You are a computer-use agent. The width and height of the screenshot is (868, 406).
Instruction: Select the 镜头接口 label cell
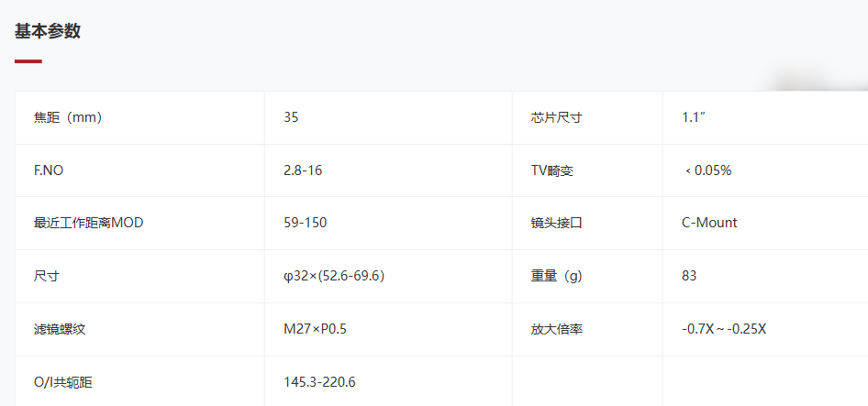587,223
